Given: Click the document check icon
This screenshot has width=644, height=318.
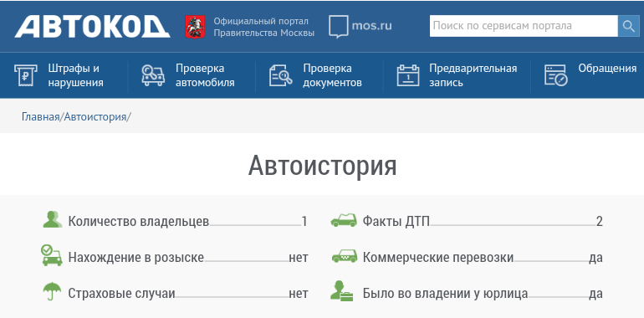Looking at the screenshot, I should pyautogui.click(x=280, y=75).
